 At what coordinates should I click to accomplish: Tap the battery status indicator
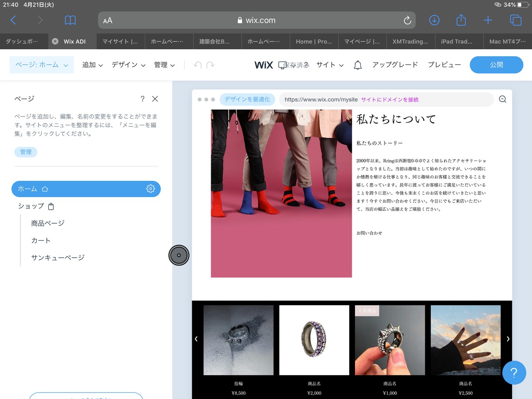tap(523, 5)
